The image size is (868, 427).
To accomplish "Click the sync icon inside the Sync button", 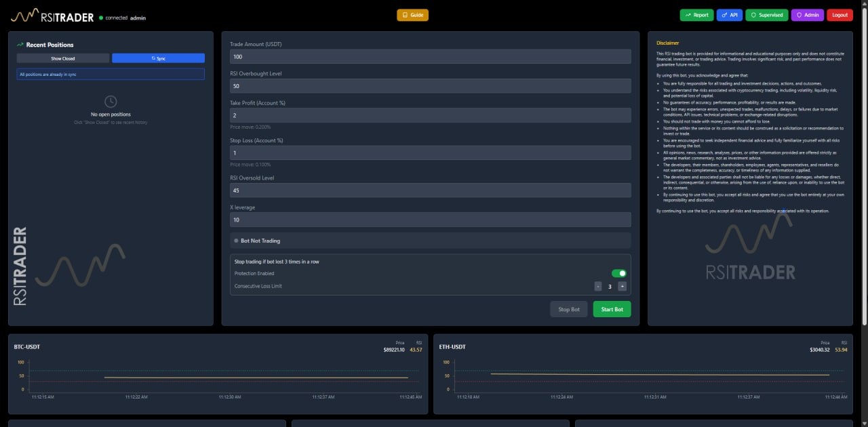I will pos(153,58).
